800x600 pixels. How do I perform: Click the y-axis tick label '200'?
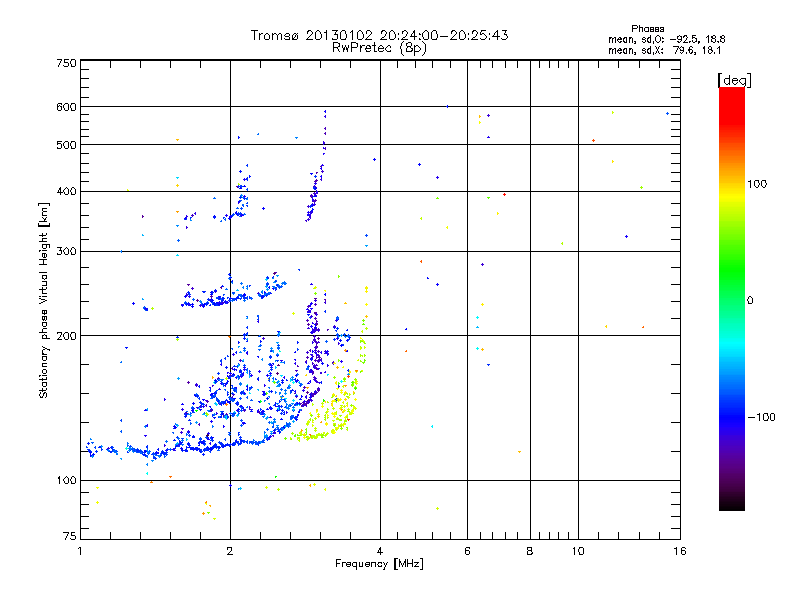[x=66, y=336]
